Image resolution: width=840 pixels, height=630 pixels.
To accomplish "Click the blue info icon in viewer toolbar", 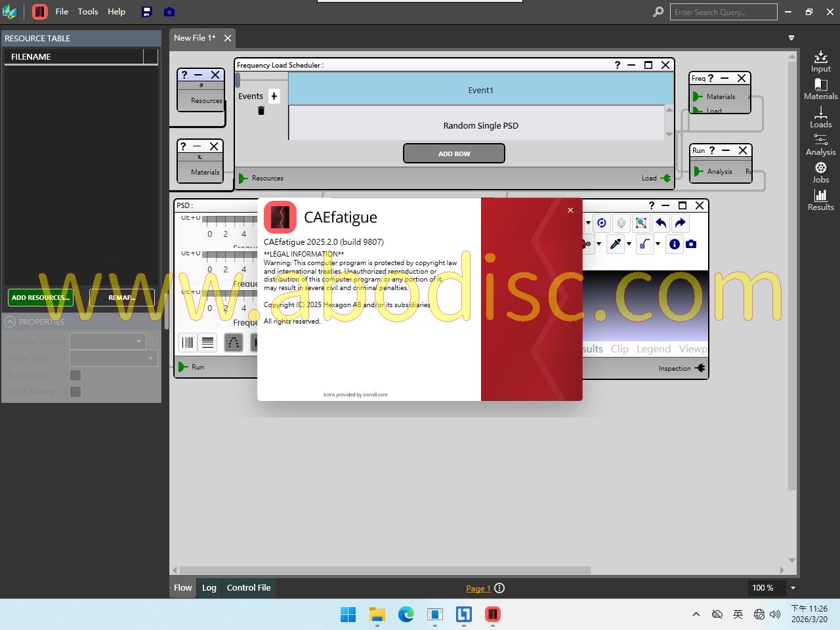I will click(x=674, y=244).
